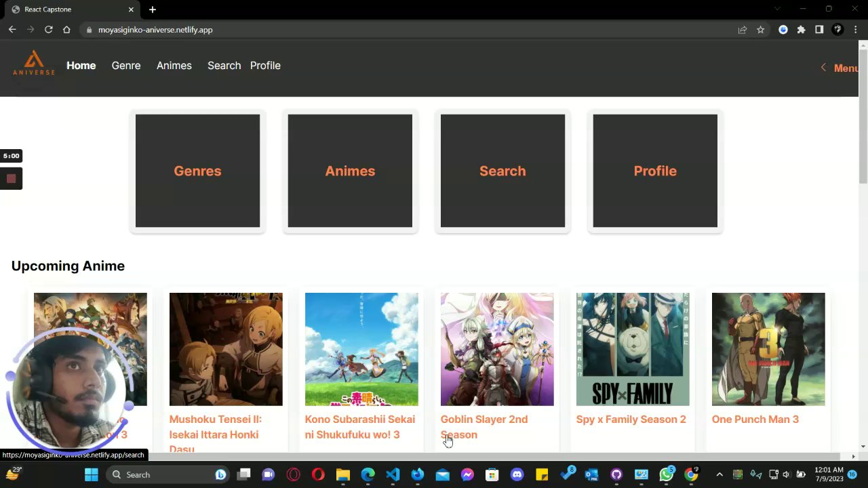Open the weather widget on the taskbar
Screen dimensions: 868x488
[x=13, y=474]
